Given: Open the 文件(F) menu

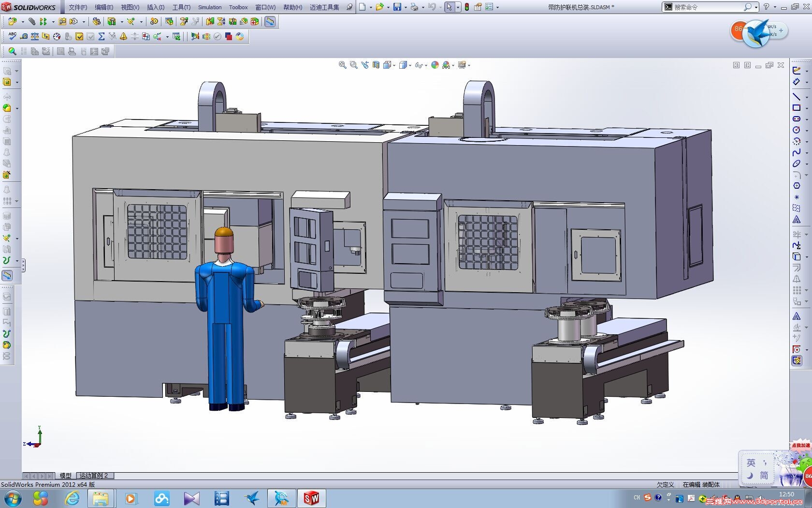Looking at the screenshot, I should click(78, 7).
